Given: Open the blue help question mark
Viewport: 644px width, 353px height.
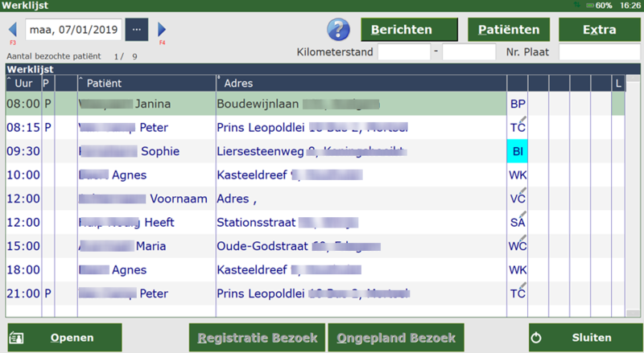Looking at the screenshot, I should pos(338,30).
